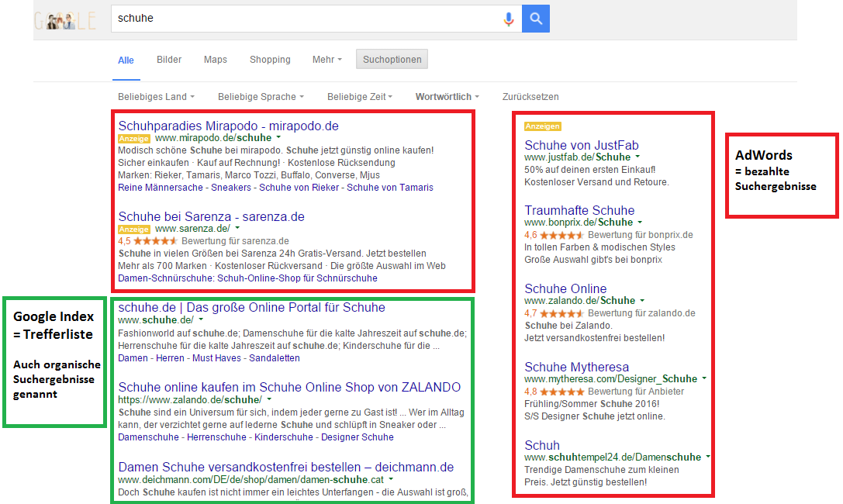Expand the Mehr dropdown menu

click(x=326, y=60)
